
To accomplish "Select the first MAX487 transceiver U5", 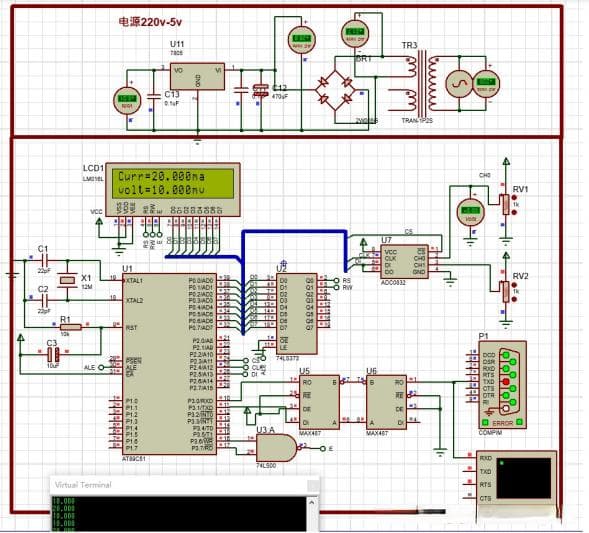I will coord(319,402).
